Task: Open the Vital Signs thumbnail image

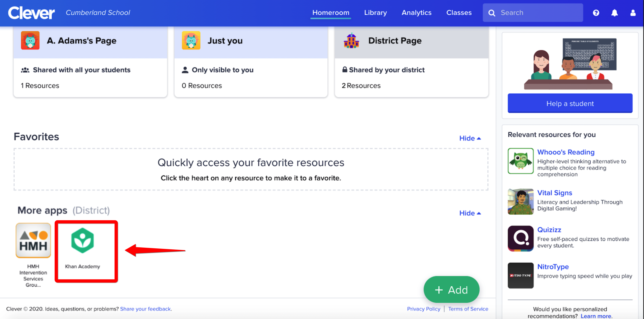Action: click(x=521, y=201)
